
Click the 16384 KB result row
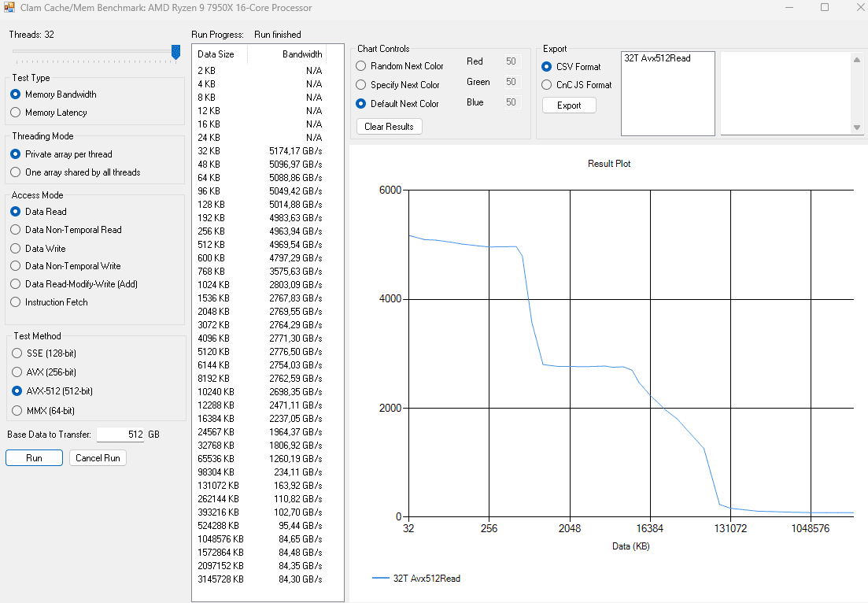click(260, 419)
